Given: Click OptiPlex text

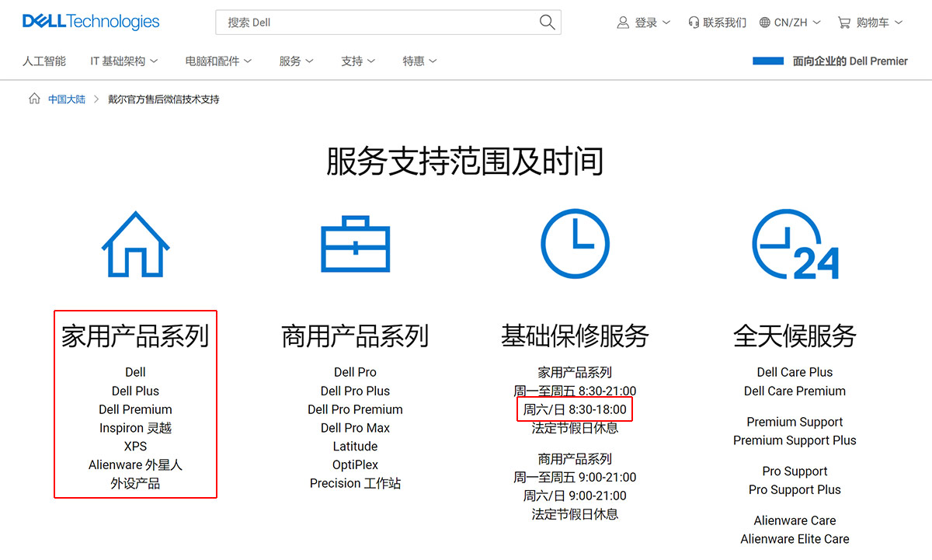Looking at the screenshot, I should pos(355,465).
